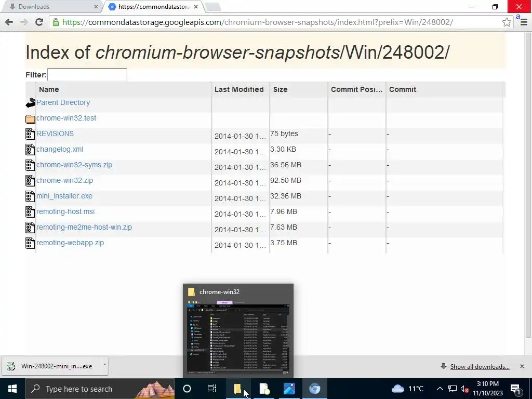The width and height of the screenshot is (532, 399).
Task: Click the address bar URL
Action: pos(258,22)
